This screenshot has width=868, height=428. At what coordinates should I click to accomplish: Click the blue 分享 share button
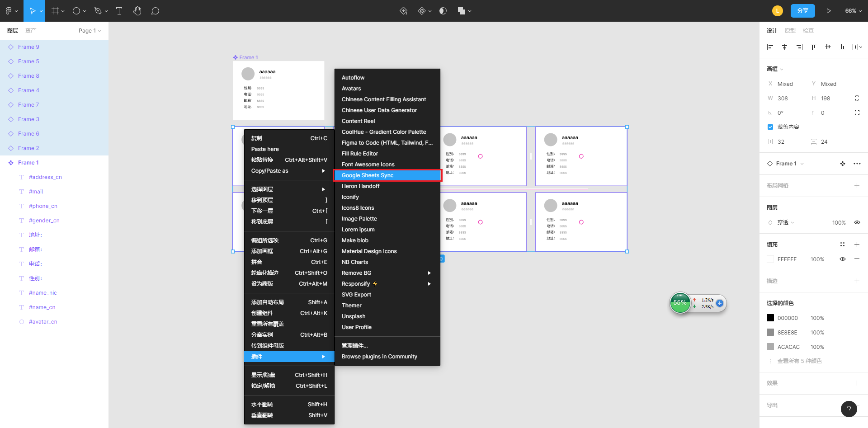coord(802,11)
